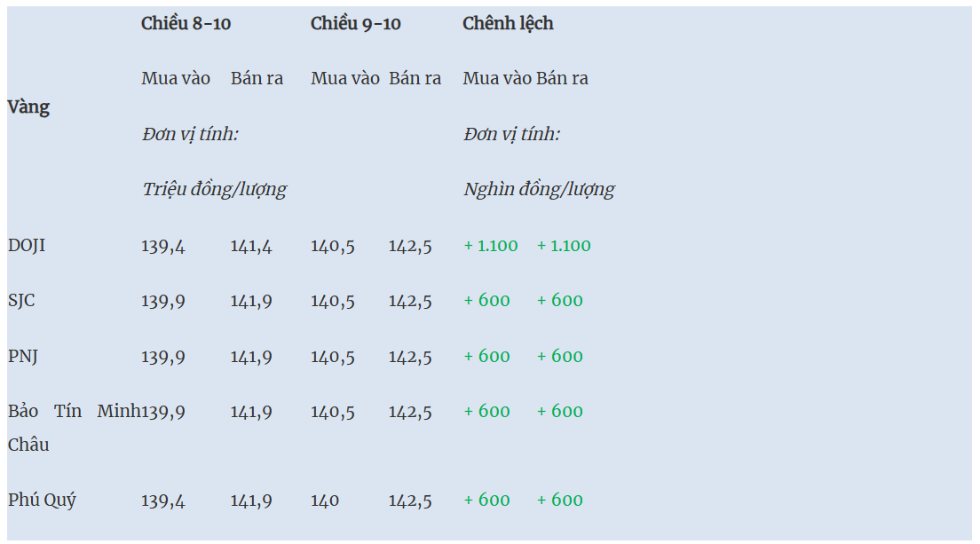Click the 'Phú Quý' row label
This screenshot has height=544, width=980.
tap(42, 500)
